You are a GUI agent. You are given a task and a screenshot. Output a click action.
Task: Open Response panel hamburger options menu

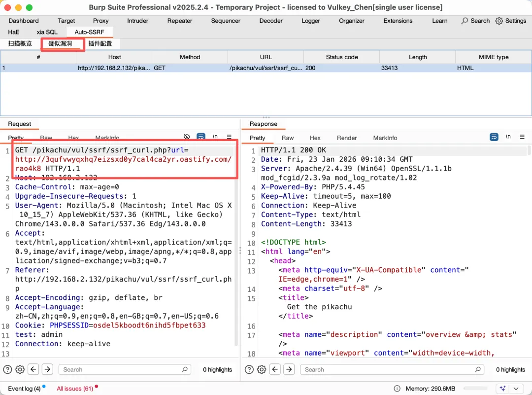pos(522,137)
